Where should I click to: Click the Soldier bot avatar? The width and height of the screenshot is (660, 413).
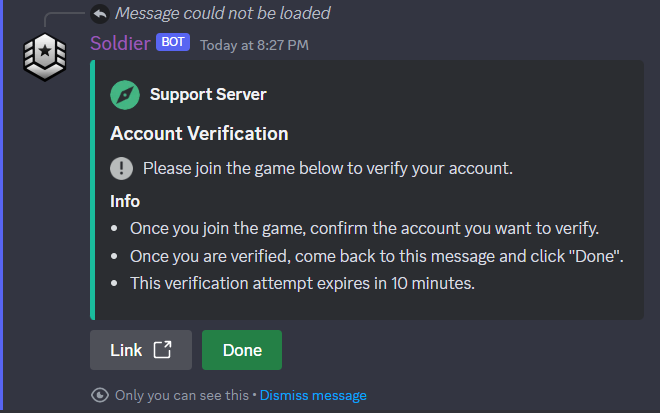44,60
